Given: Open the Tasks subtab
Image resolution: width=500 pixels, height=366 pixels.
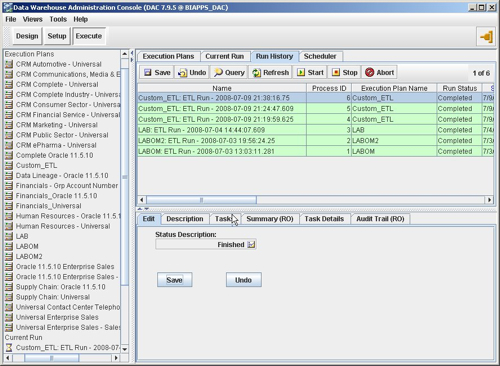Looking at the screenshot, I should tap(224, 219).
